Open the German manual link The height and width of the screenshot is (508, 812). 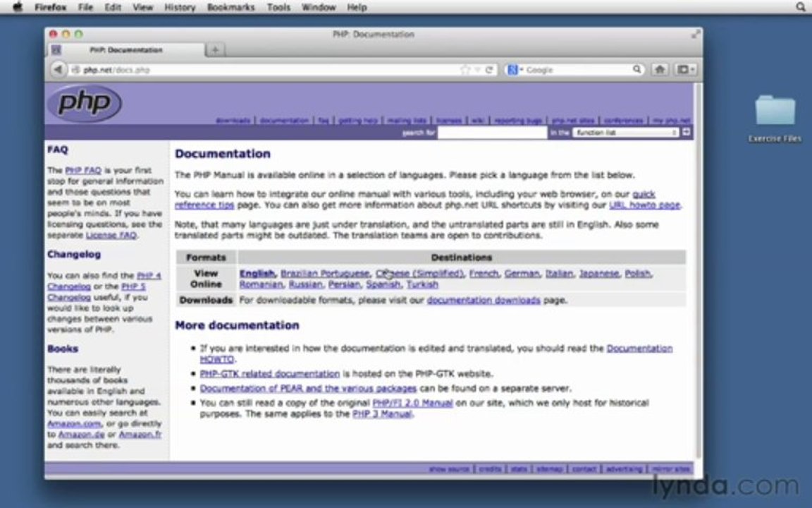[x=522, y=273]
